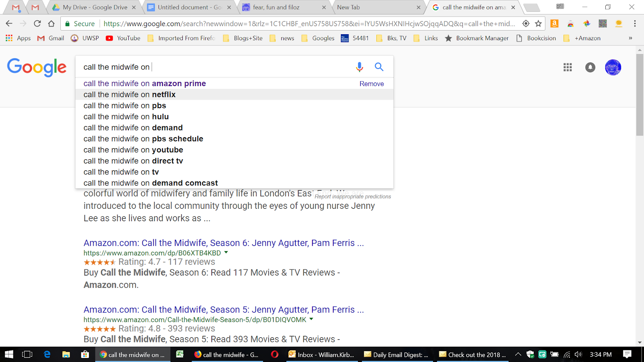Submit search with the magnifying glass icon
The height and width of the screenshot is (362, 644).
(379, 67)
